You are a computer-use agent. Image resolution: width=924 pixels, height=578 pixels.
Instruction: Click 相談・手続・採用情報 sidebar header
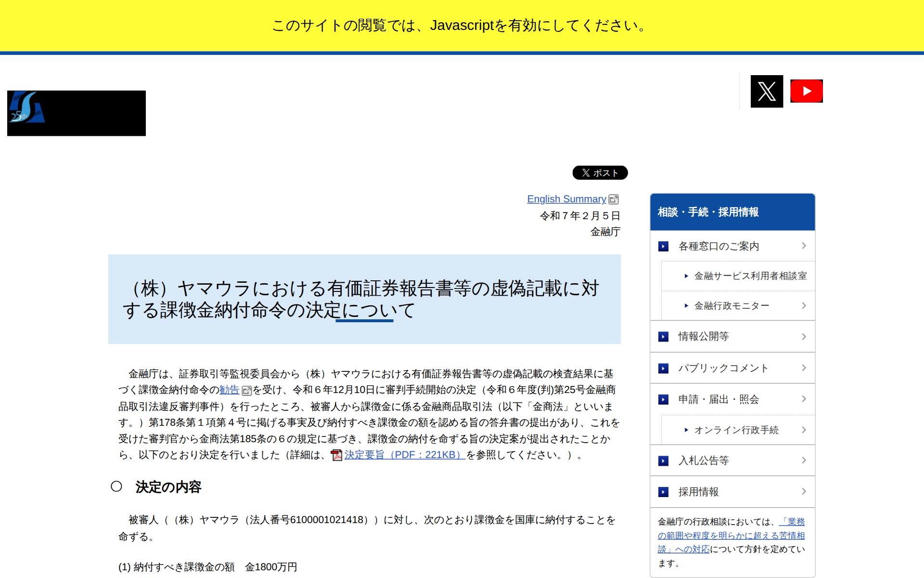pos(708,212)
